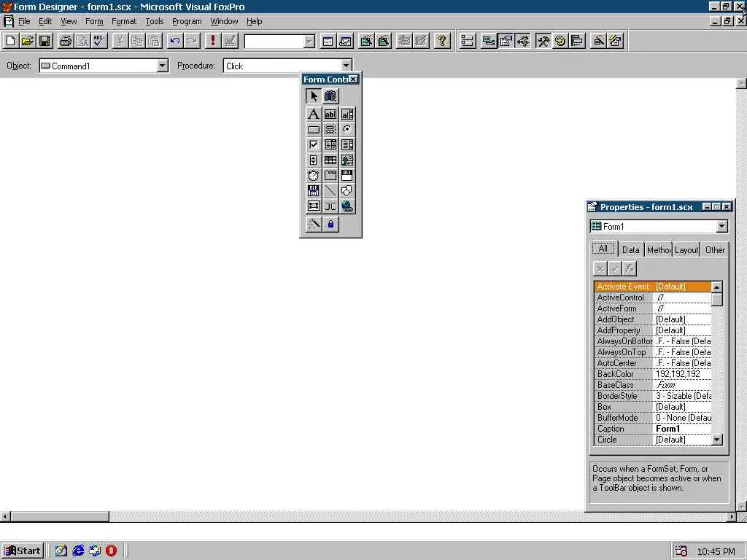Toggle the Button Lock padlock button

[330, 225]
